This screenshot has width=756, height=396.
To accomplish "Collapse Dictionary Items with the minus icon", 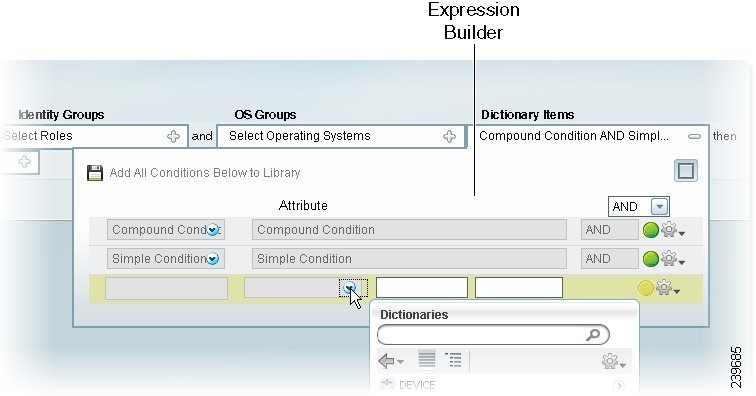I will (x=694, y=137).
